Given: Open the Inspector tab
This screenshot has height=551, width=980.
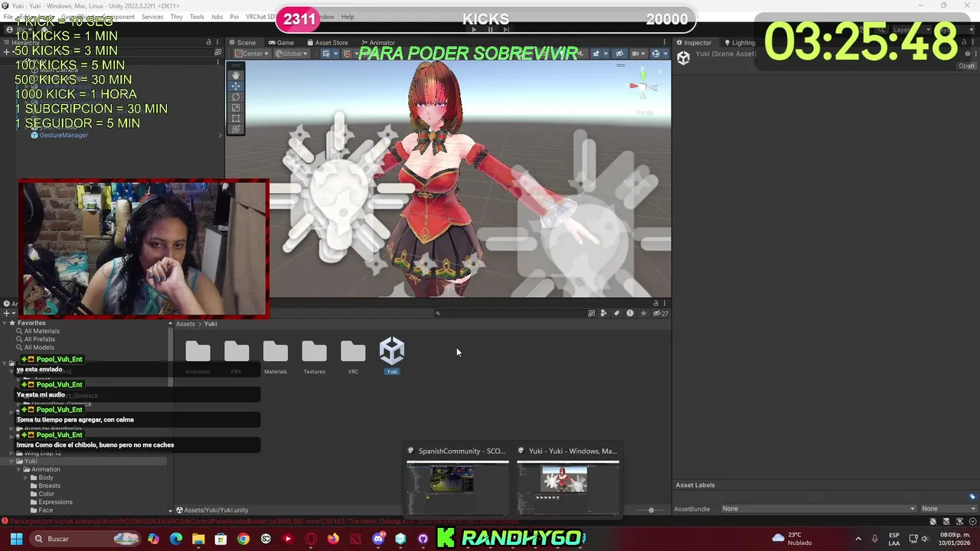Looking at the screenshot, I should (694, 42).
